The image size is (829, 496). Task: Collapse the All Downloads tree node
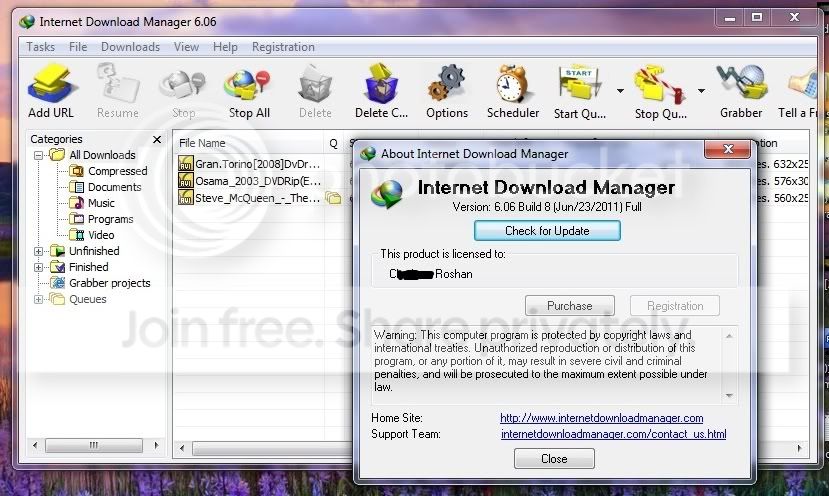[x=38, y=155]
